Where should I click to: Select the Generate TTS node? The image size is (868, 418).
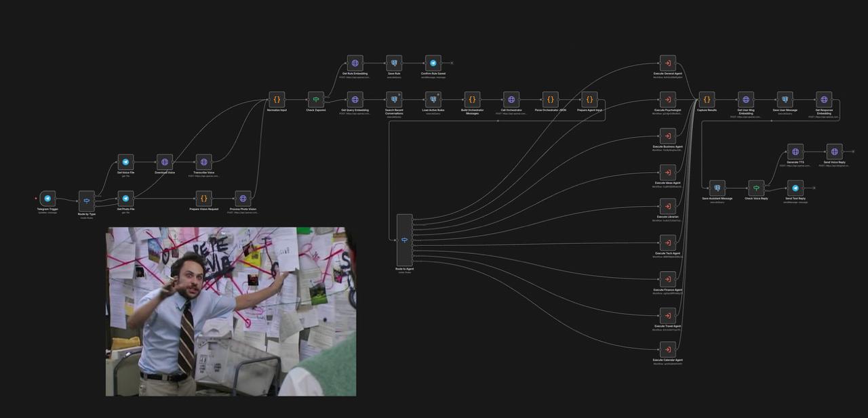coord(795,152)
